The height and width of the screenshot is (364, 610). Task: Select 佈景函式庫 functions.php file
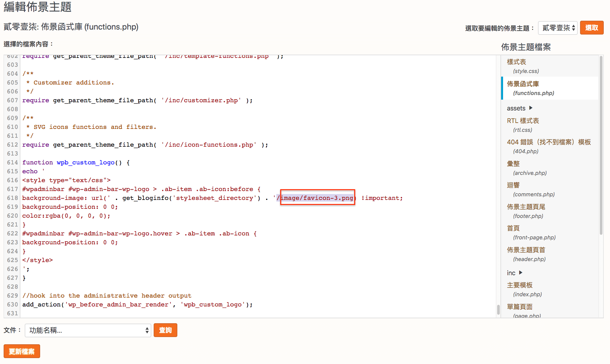(522, 84)
